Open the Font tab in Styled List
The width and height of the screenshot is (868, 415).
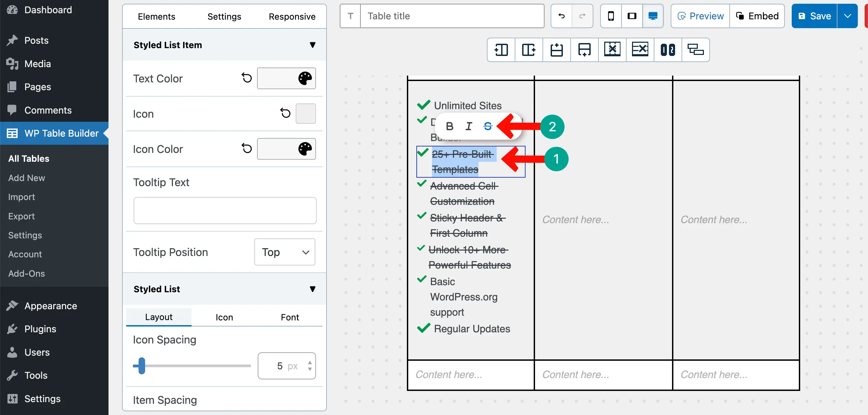click(x=290, y=317)
